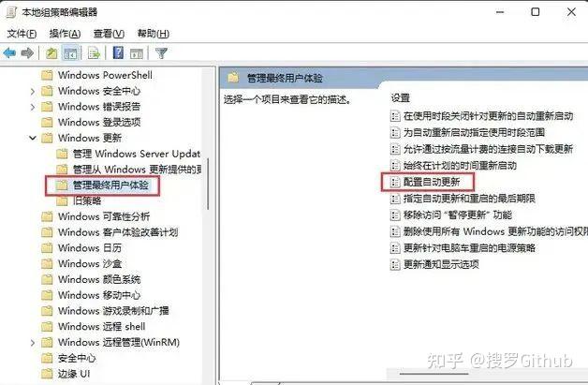Expand the Windows 远程管理(WinRM) node

(33, 343)
